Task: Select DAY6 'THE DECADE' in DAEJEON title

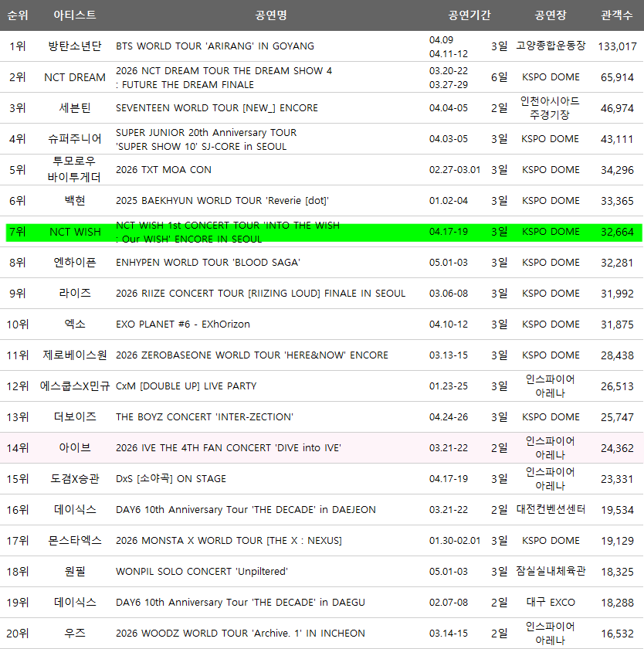Action: 246,509
